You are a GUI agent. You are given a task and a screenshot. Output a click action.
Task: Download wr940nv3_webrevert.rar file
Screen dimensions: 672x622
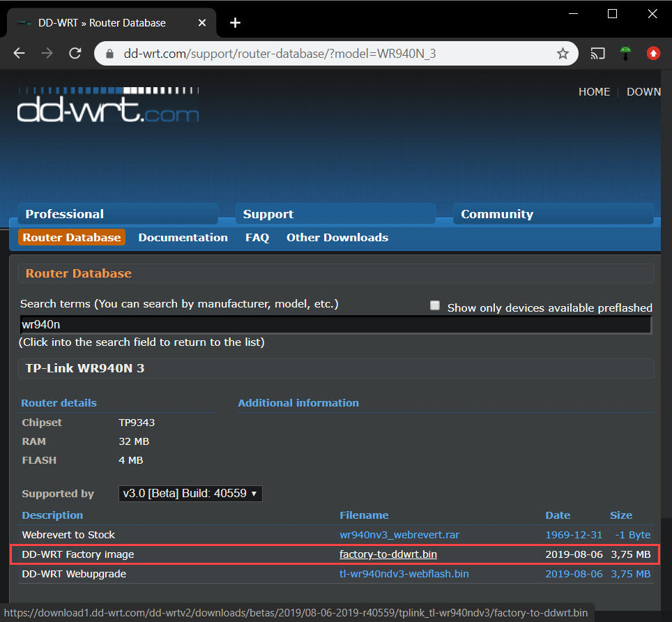(x=399, y=535)
